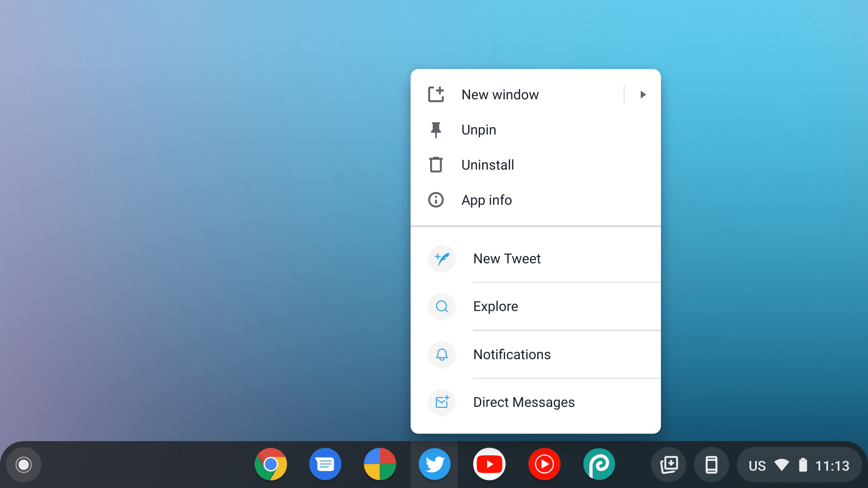868x488 pixels.
Task: Open the app launcher circle button
Action: [x=24, y=464]
